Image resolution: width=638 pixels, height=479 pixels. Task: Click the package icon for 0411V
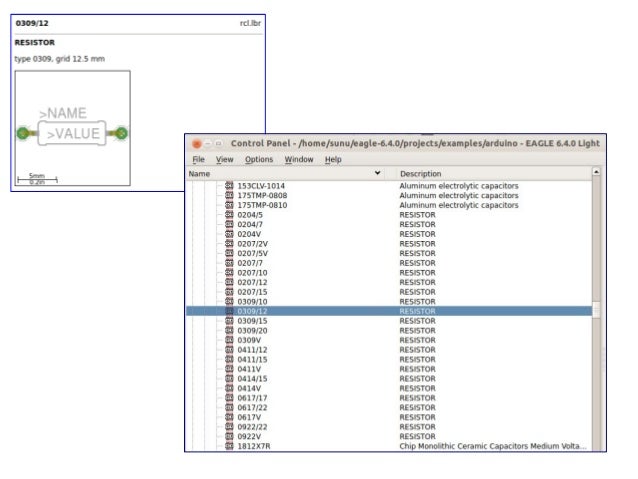pyautogui.click(x=229, y=369)
